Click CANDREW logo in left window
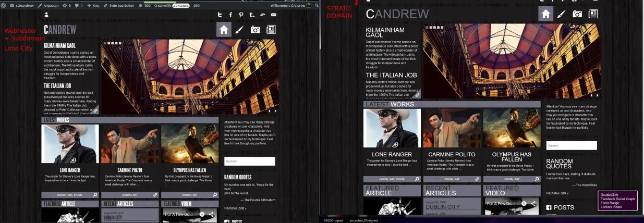Image resolution: width=644 pixels, height=223 pixels. 60,30
